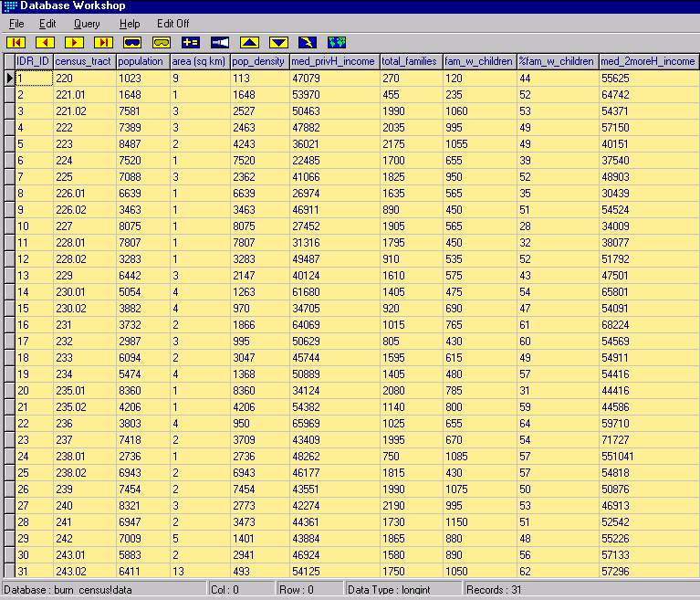Viewport: 700px width, 600px height.
Task: Advance to next record arrow
Action: click(x=74, y=42)
